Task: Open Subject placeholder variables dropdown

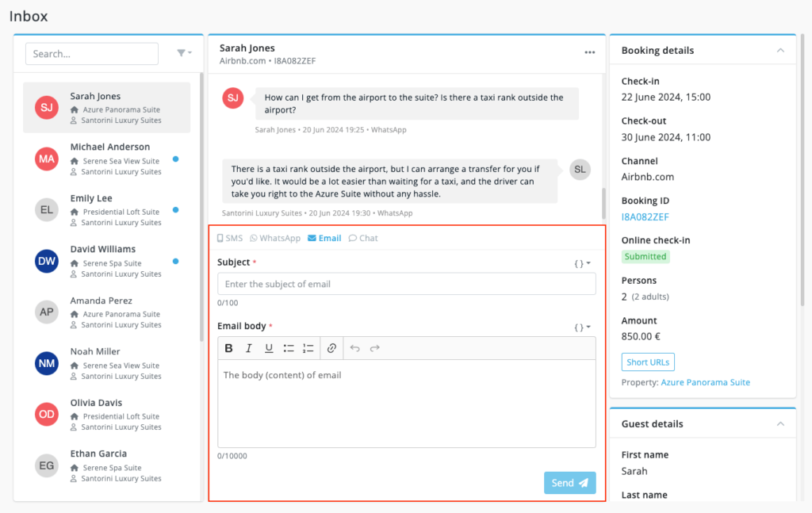Action: pyautogui.click(x=583, y=263)
